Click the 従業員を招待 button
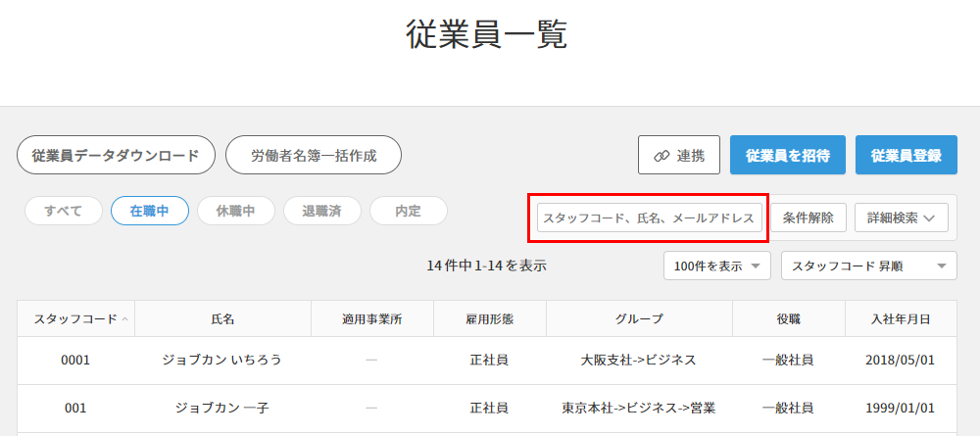The width and height of the screenshot is (980, 436). tap(788, 155)
